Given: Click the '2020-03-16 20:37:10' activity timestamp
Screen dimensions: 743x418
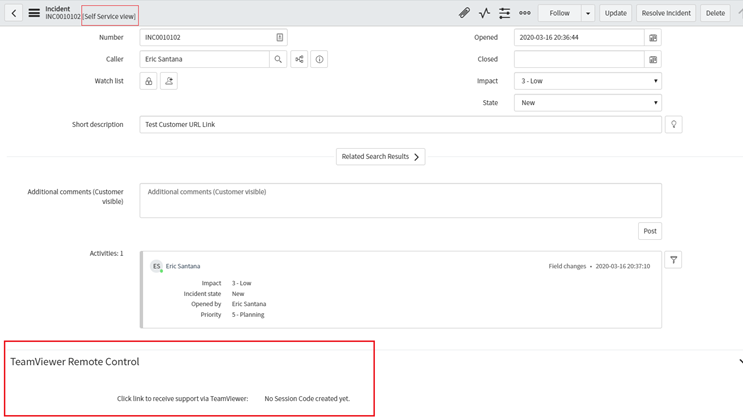Looking at the screenshot, I should coord(623,266).
